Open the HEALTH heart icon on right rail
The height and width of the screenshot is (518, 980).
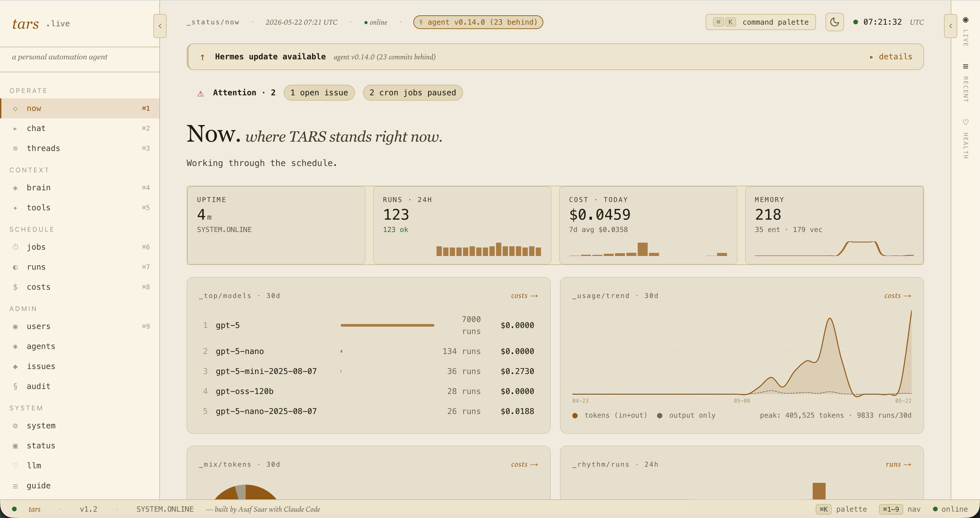[966, 122]
